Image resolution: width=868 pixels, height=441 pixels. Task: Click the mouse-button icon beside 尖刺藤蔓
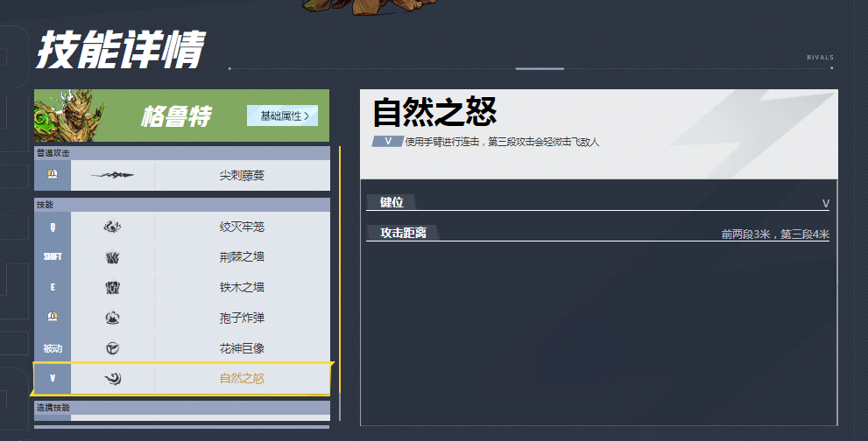[x=53, y=174]
